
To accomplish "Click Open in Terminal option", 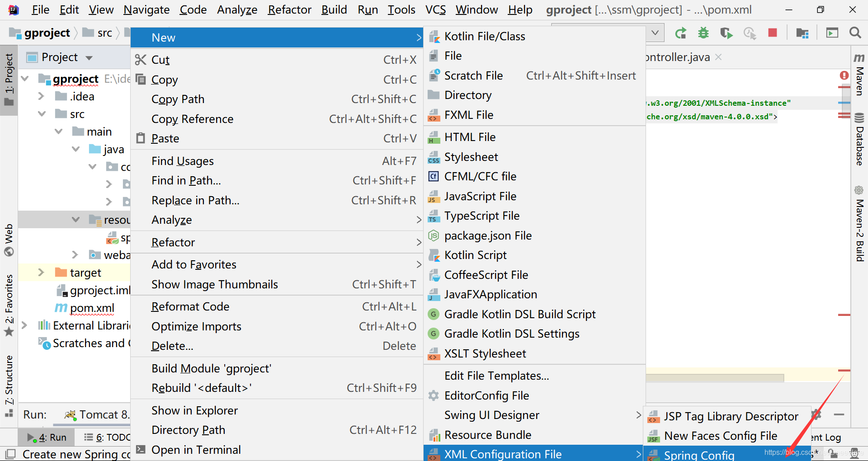I will tap(277, 450).
